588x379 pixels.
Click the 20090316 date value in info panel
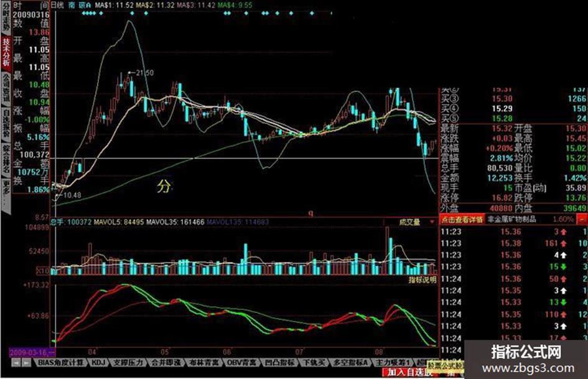31,15
